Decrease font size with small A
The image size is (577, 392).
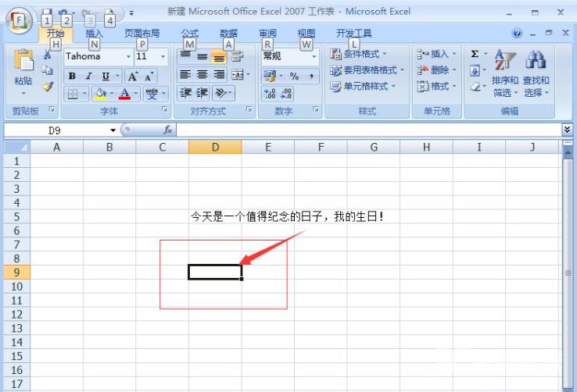149,77
